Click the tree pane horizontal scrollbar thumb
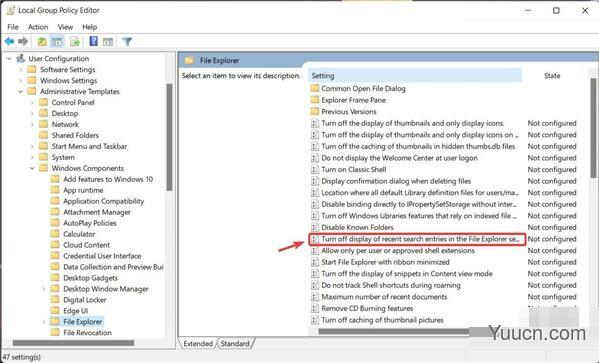599x363 pixels. pyautogui.click(x=73, y=343)
